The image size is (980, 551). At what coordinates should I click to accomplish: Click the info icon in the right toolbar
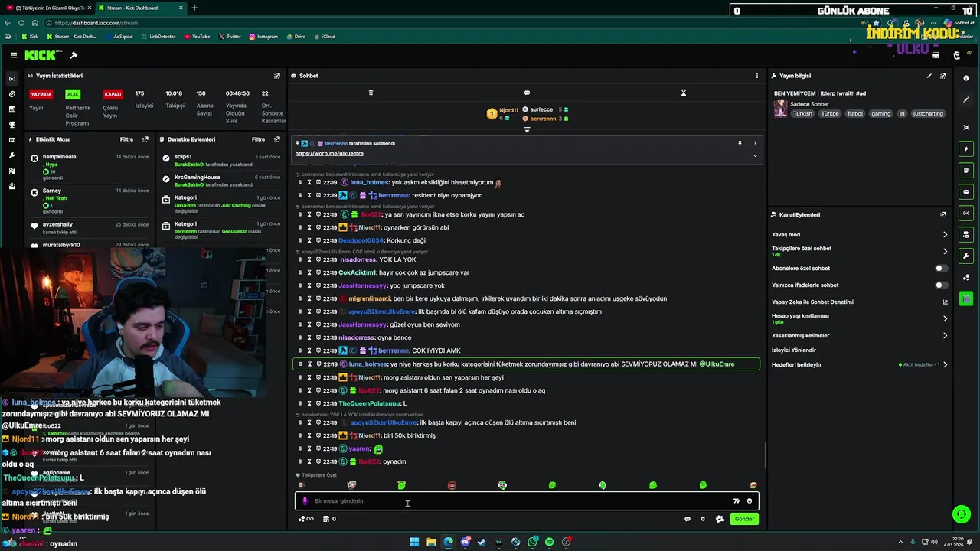966,78
